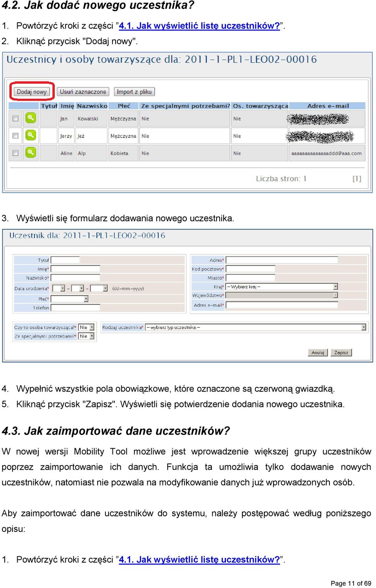The image size is (376, 588).
Task: Open "Czy to osoba towarzysząca?" dropdown
Action: tap(86, 327)
